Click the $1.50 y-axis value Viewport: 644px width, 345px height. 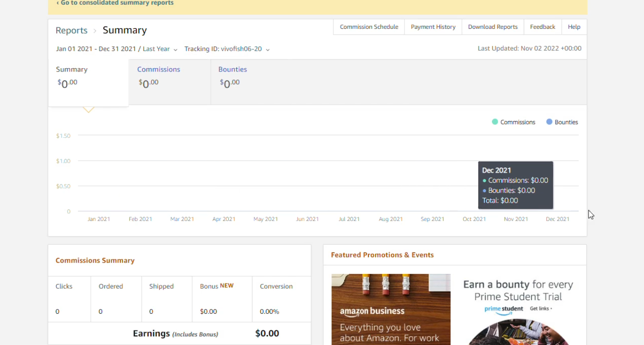(x=63, y=136)
